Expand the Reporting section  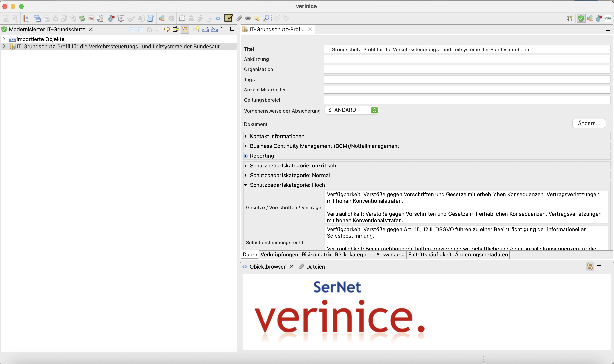point(246,156)
